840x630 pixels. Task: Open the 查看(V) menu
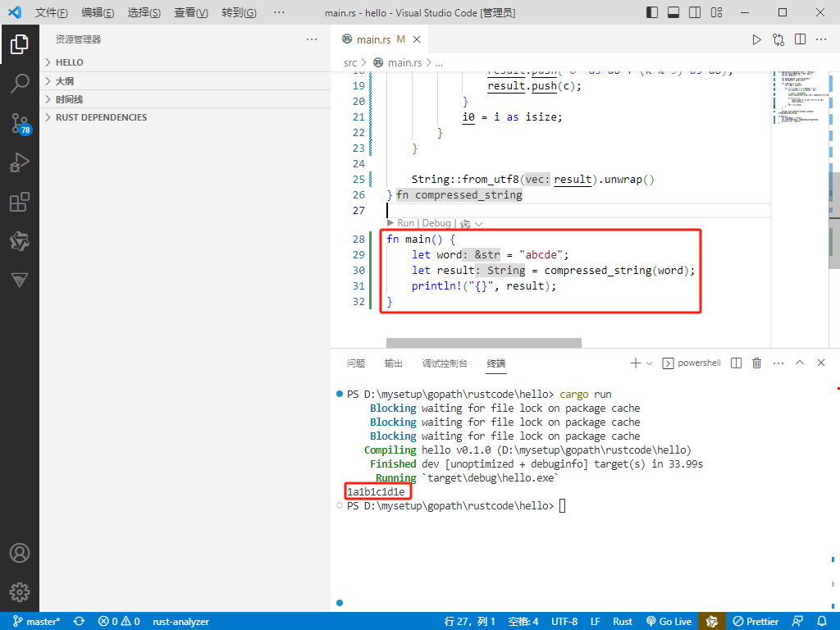click(191, 13)
